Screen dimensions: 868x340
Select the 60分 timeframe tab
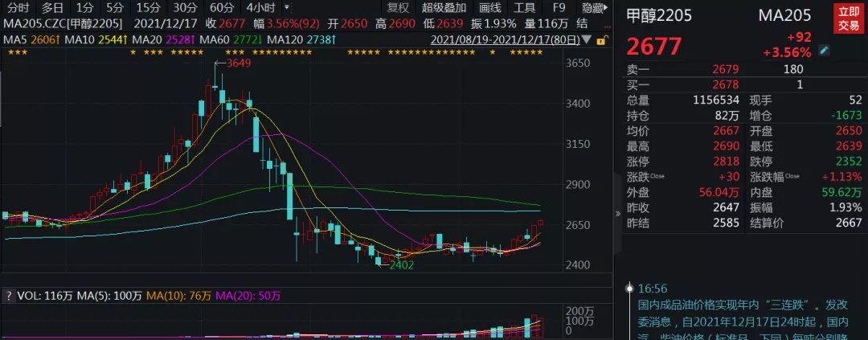pos(222,8)
